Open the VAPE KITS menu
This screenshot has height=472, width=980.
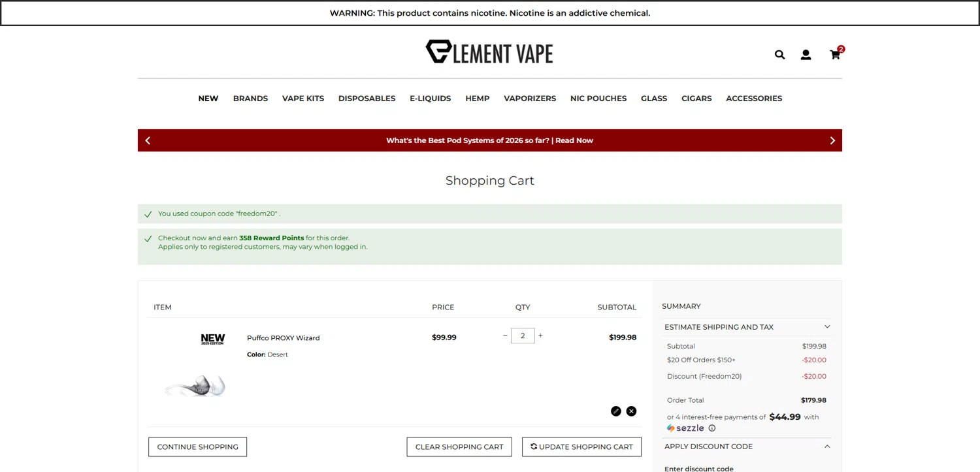[x=303, y=99]
